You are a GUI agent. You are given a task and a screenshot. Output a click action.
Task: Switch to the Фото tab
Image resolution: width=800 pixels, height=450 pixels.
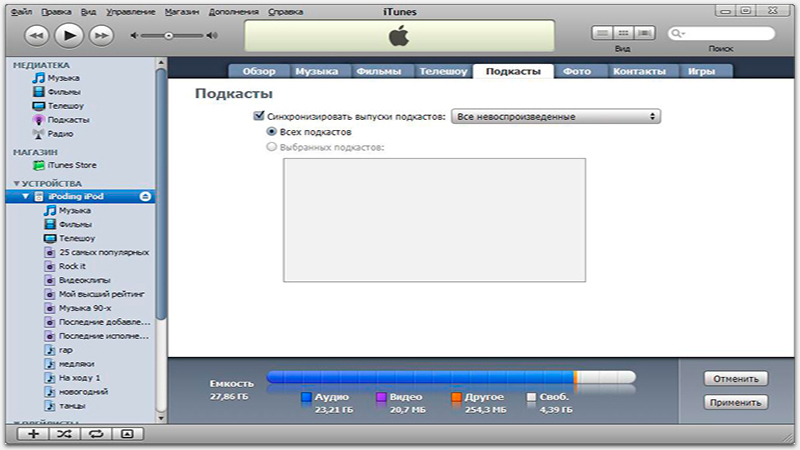577,71
